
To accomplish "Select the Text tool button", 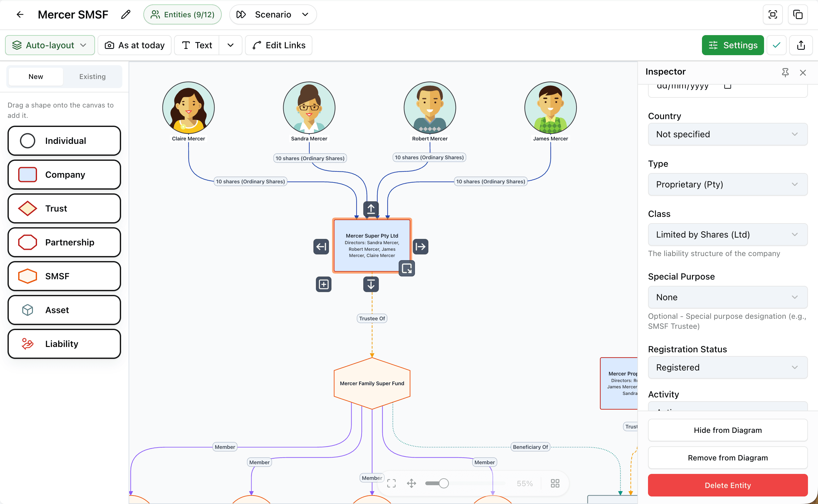I will (x=197, y=45).
